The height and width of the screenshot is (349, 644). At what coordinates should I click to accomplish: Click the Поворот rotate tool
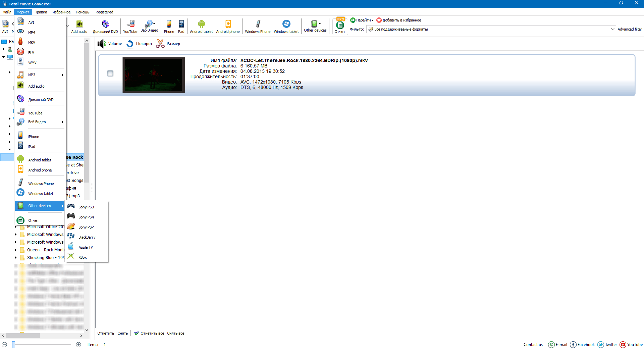140,44
